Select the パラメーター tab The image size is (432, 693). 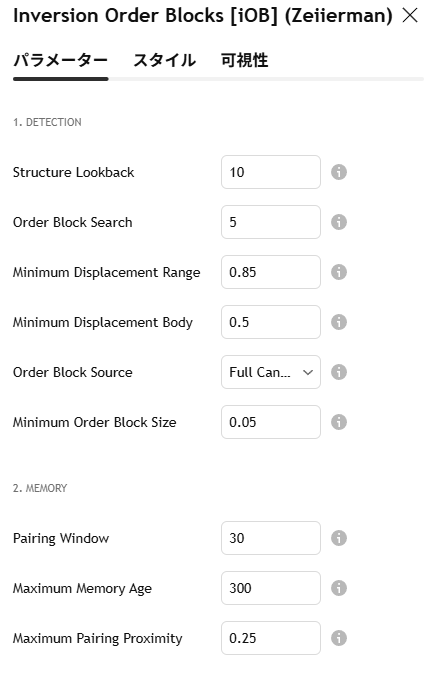[61, 60]
